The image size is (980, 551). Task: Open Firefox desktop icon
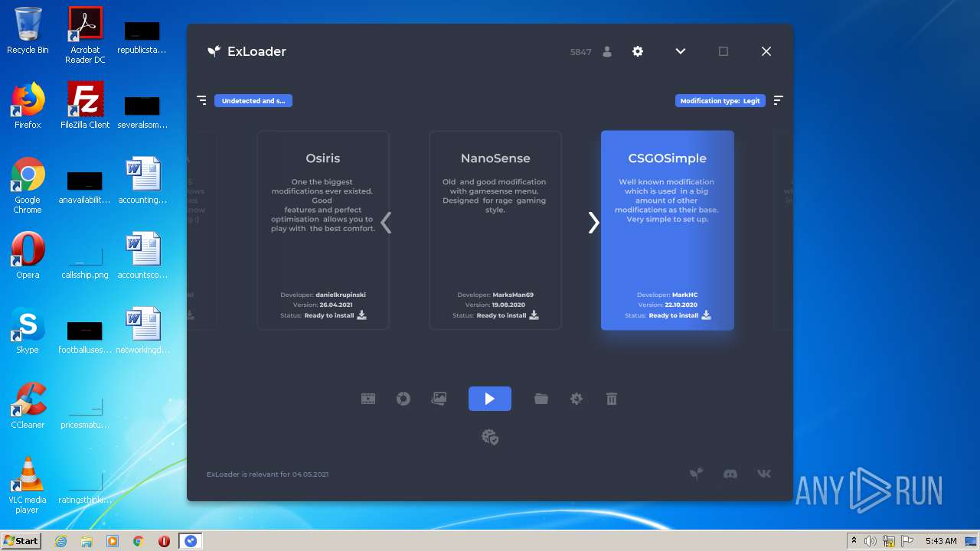tap(28, 106)
